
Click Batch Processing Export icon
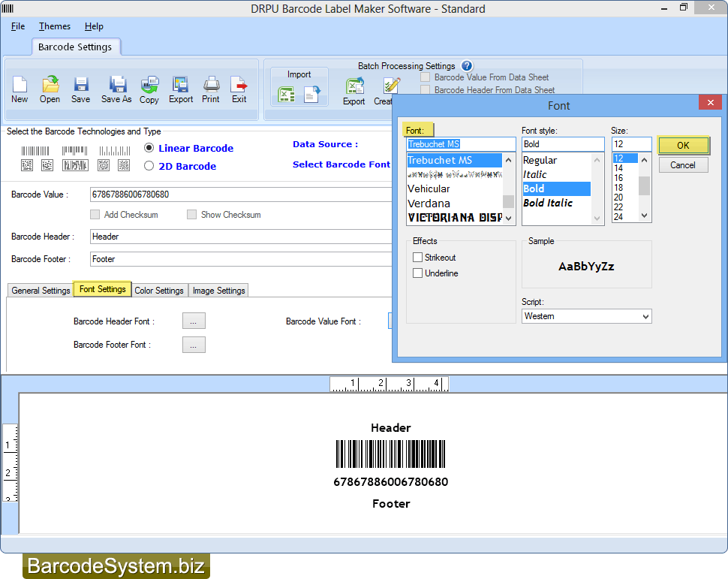pyautogui.click(x=355, y=86)
